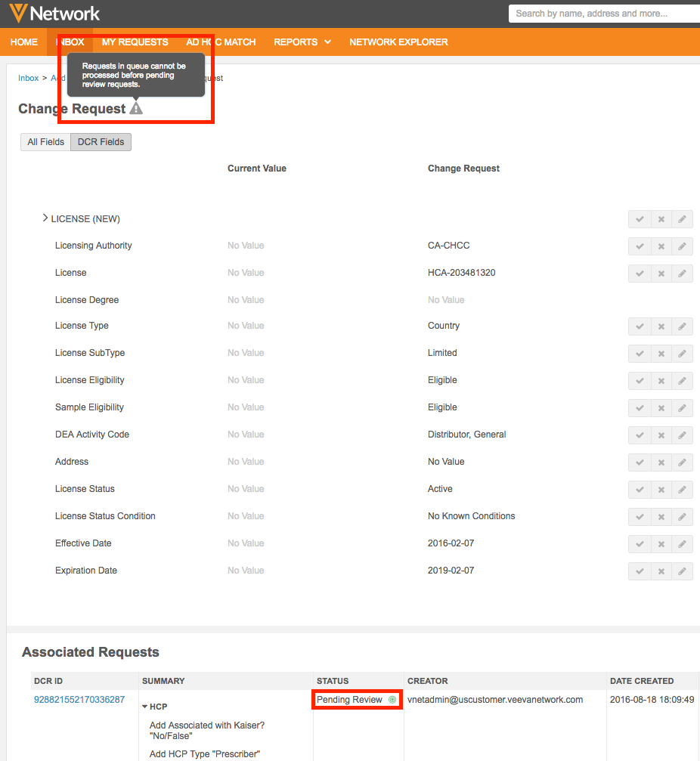
Task: Open the Reports dropdown menu
Action: [x=302, y=42]
